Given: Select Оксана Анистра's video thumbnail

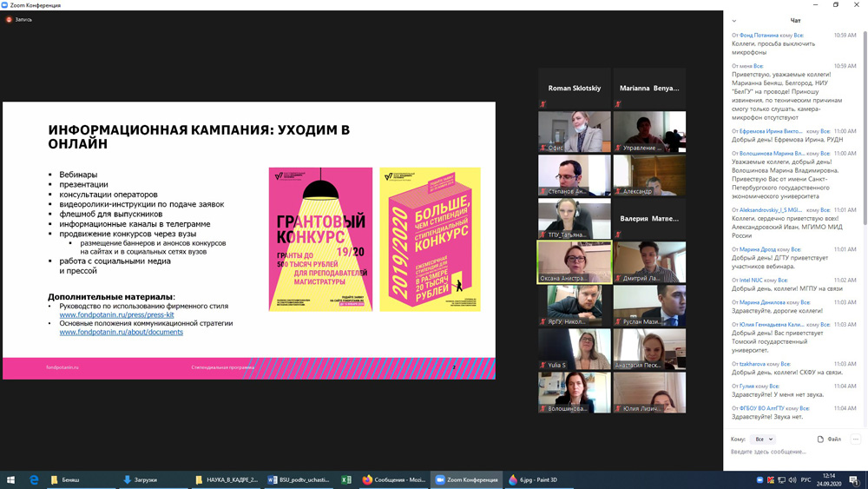Looking at the screenshot, I should (x=575, y=261).
